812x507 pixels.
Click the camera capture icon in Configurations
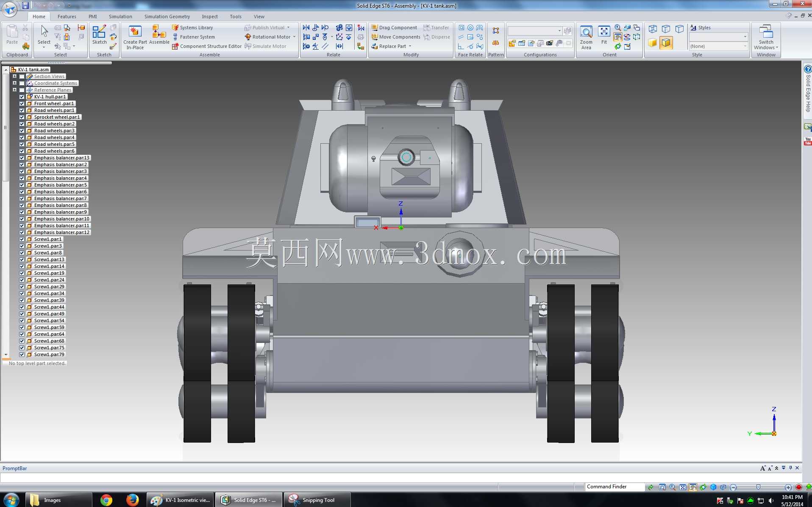pyautogui.click(x=550, y=43)
